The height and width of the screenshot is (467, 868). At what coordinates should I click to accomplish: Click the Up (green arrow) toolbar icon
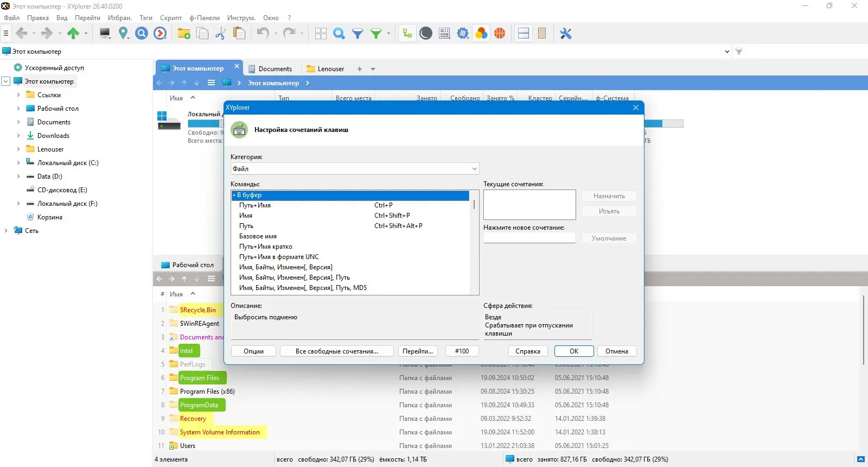point(73,34)
